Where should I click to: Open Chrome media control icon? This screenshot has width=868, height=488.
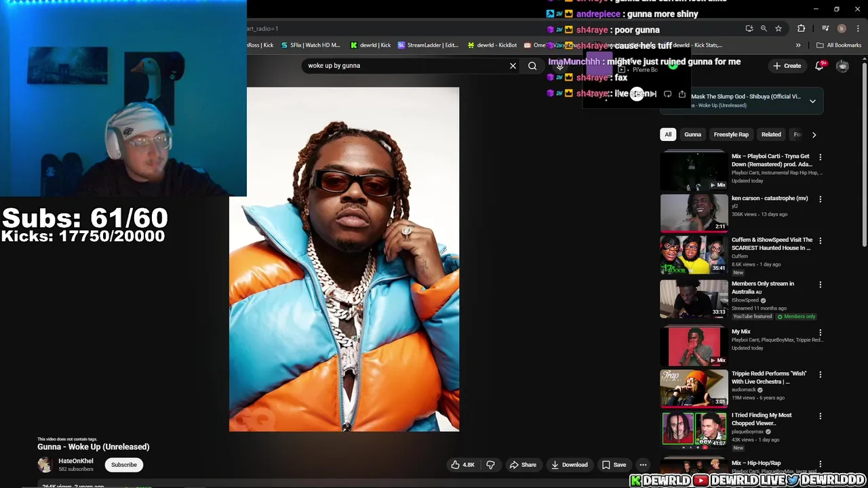pos(825,28)
